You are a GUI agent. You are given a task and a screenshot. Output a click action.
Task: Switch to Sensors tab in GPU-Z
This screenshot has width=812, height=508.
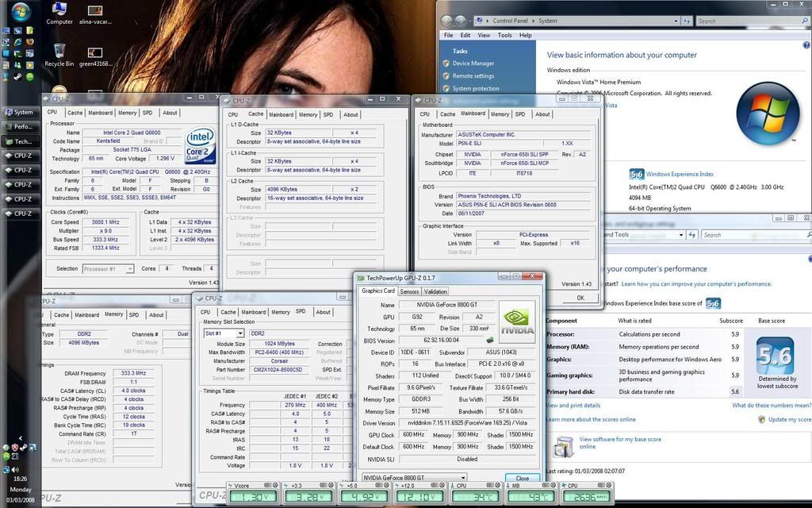(x=409, y=292)
